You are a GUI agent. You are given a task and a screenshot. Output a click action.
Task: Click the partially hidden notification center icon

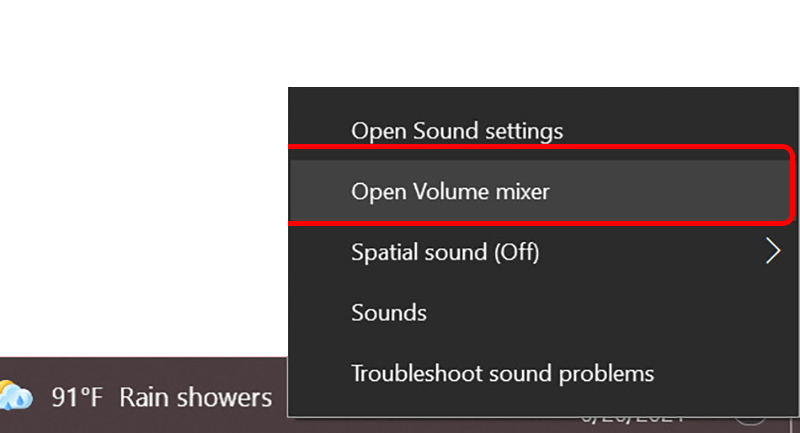click(750, 421)
